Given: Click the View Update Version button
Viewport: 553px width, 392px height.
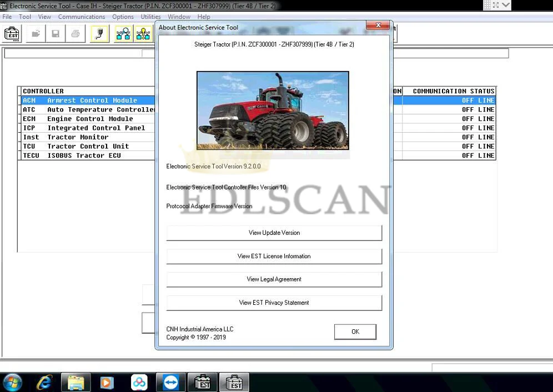Looking at the screenshot, I should coord(274,233).
